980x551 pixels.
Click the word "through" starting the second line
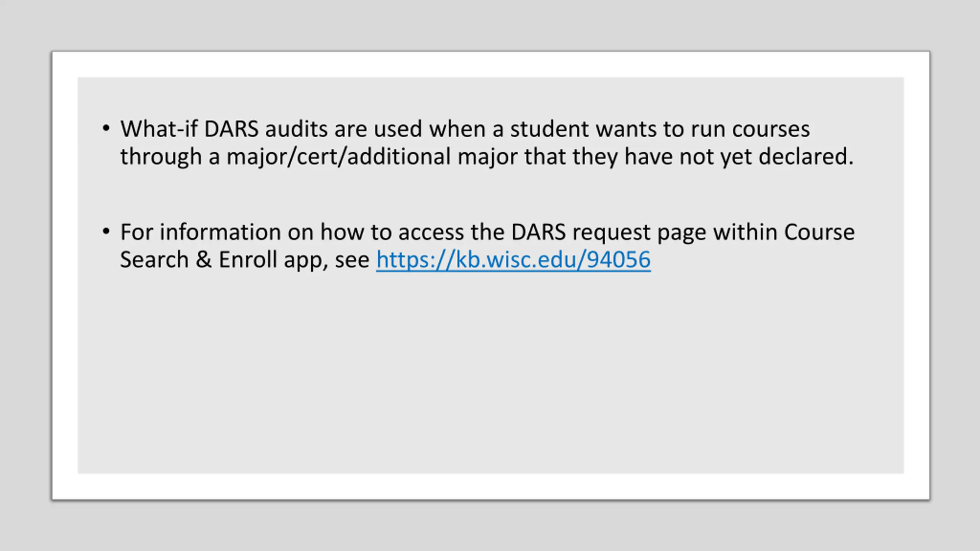click(x=161, y=157)
